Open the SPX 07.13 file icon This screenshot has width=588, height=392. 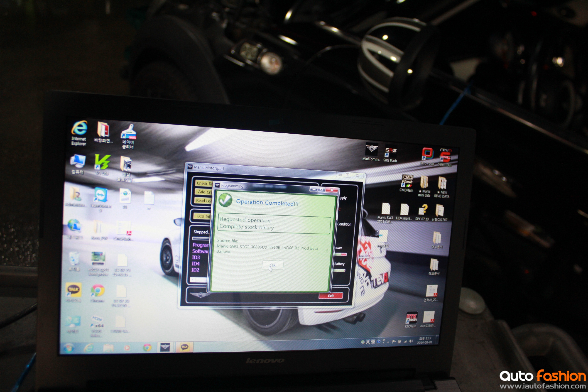[422, 213]
